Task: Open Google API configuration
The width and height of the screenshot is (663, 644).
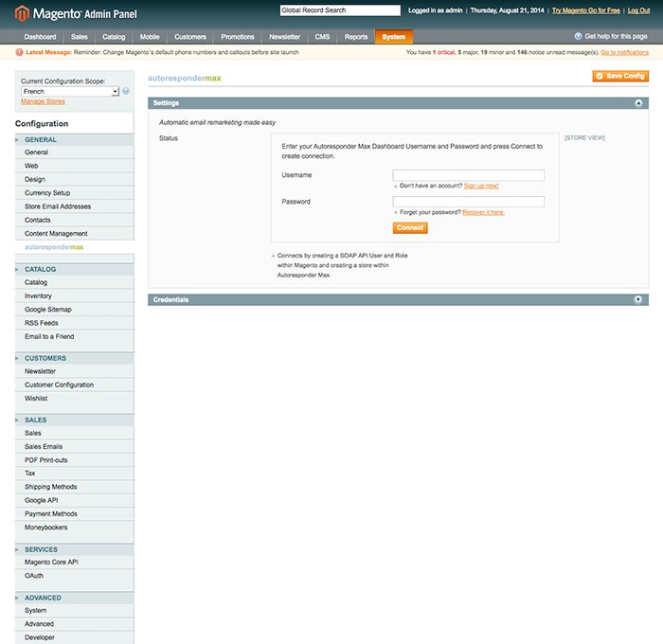Action: click(75, 500)
